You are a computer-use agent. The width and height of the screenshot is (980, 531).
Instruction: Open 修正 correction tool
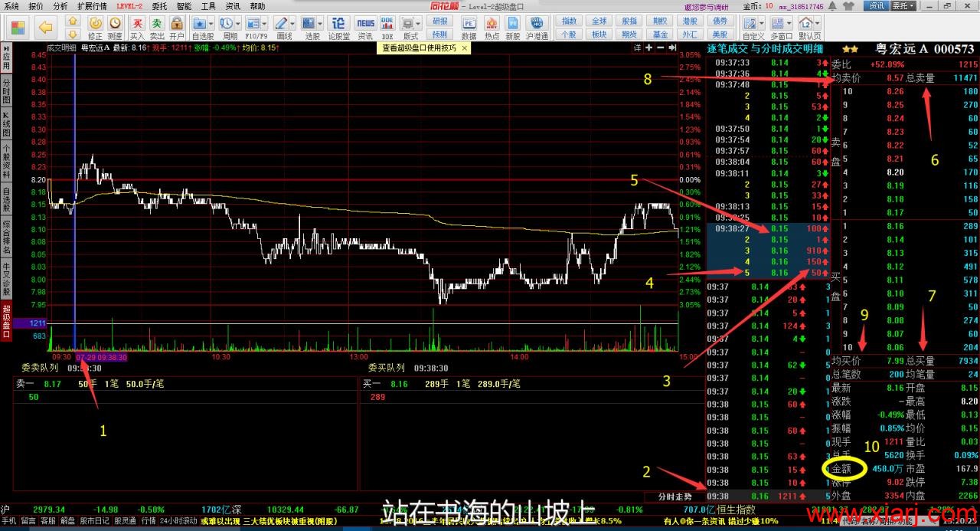pyautogui.click(x=94, y=28)
